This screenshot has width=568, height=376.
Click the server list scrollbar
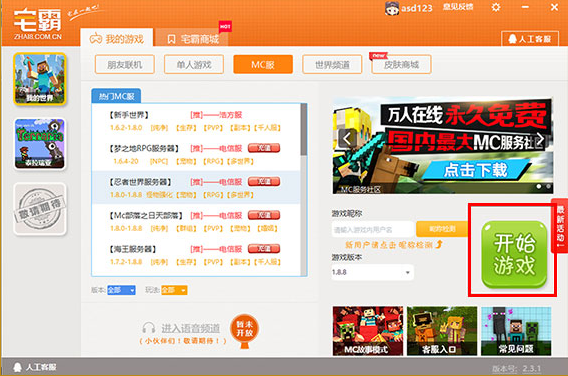click(x=304, y=130)
